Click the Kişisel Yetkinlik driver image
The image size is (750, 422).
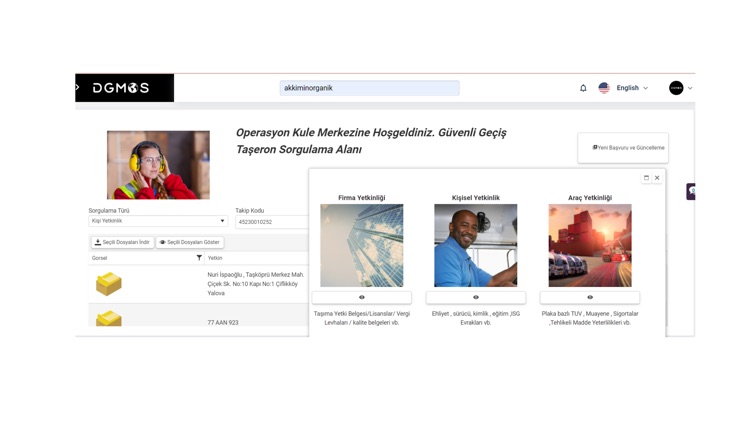475,245
